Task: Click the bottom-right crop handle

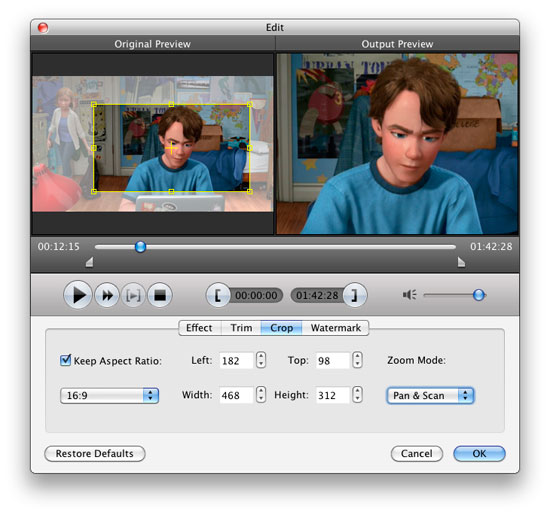Action: 250,191
